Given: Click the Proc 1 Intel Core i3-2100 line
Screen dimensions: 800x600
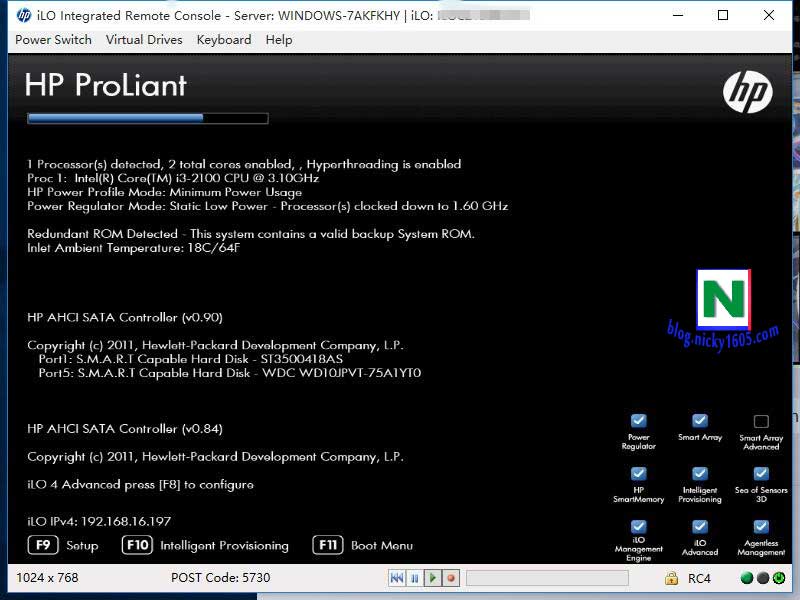Looking at the screenshot, I should tap(173, 178).
